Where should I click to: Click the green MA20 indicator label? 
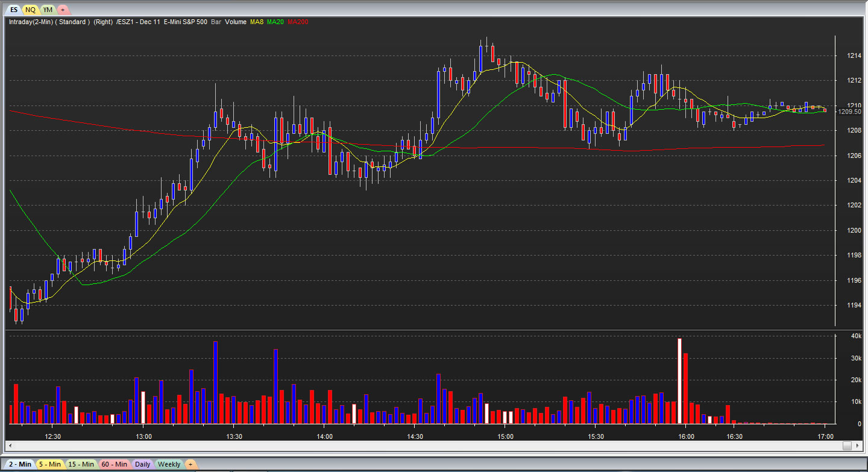pos(275,22)
